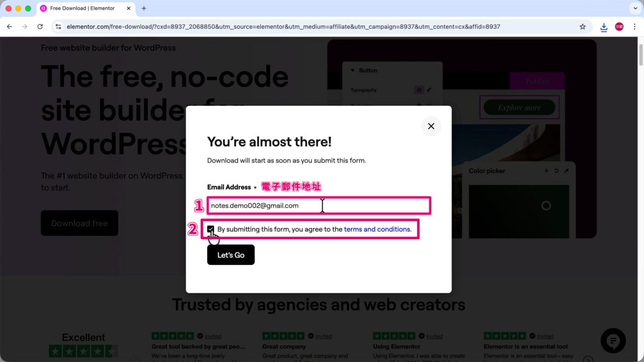Click the Email Address input field

point(318,206)
